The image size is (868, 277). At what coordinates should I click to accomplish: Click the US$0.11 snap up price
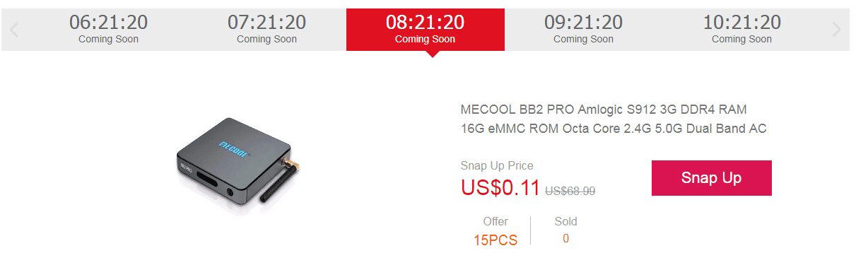click(x=500, y=188)
